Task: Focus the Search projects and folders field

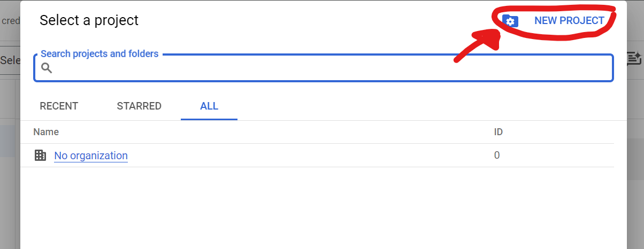Action: point(323,68)
